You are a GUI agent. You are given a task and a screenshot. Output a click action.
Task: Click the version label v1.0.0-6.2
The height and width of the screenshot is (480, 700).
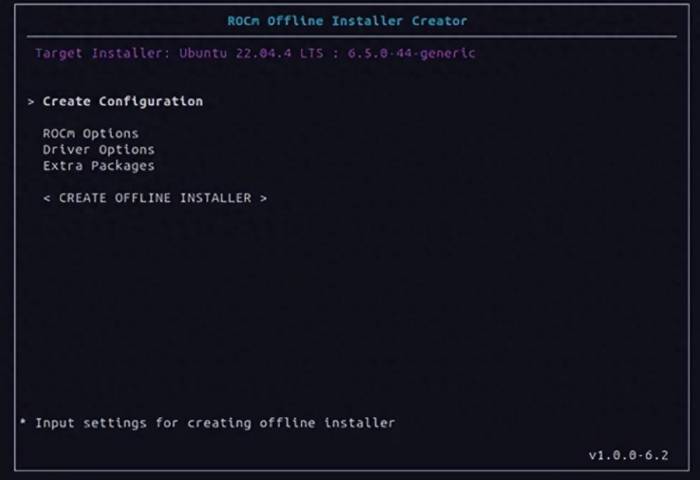tap(629, 455)
